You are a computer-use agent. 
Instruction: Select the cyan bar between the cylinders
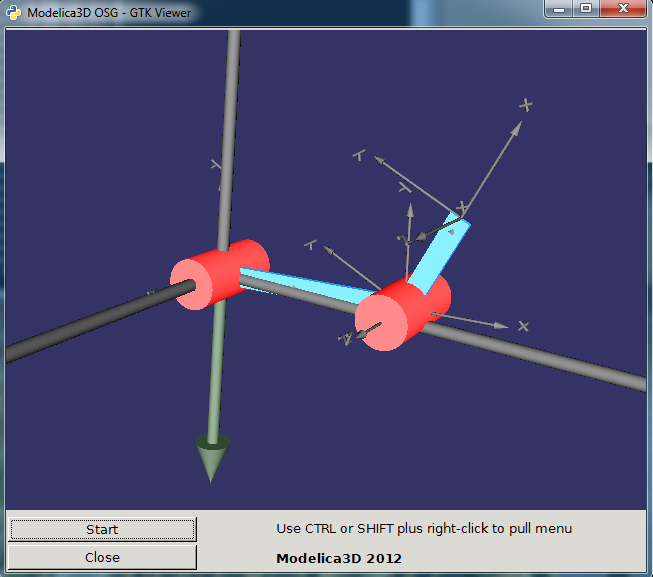(300, 286)
